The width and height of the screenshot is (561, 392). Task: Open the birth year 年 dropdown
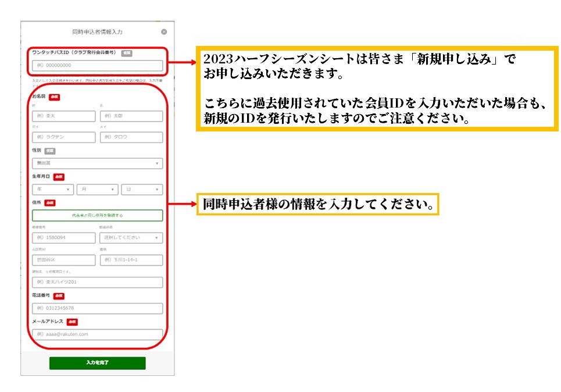tap(53, 190)
